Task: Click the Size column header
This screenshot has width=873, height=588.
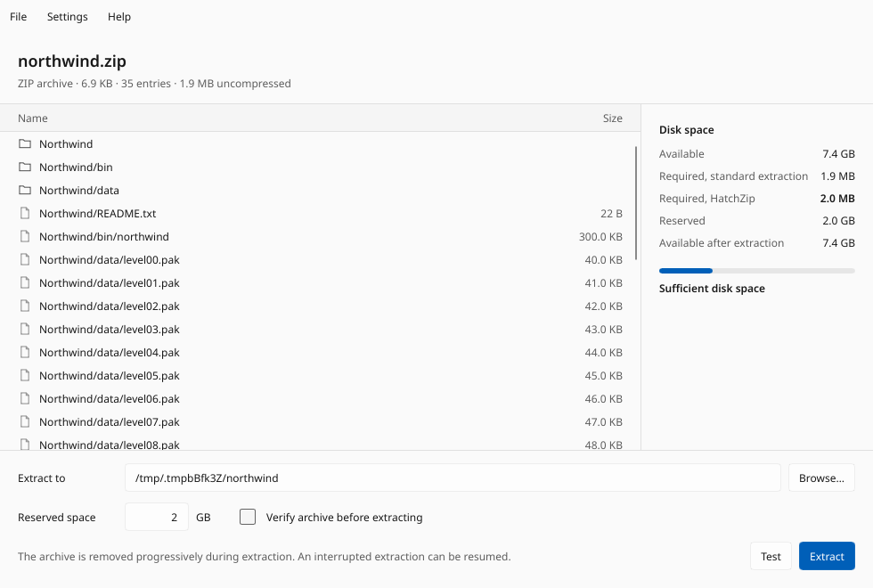Action: (x=613, y=118)
